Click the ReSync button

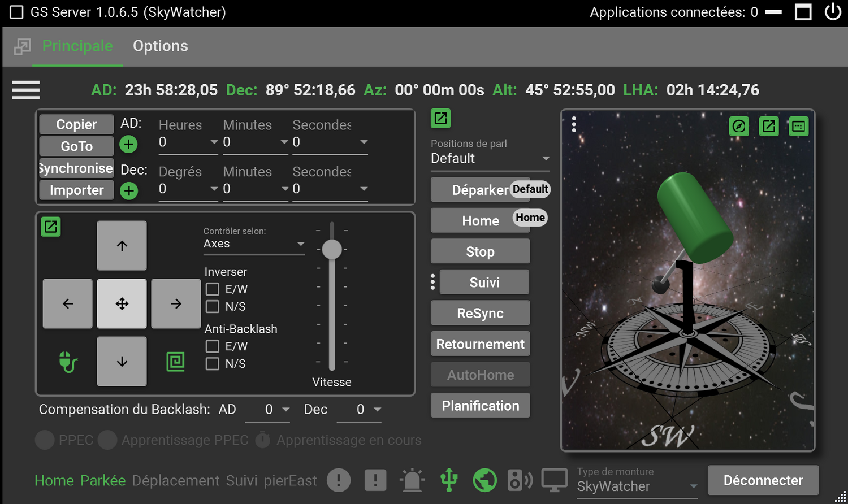480,313
